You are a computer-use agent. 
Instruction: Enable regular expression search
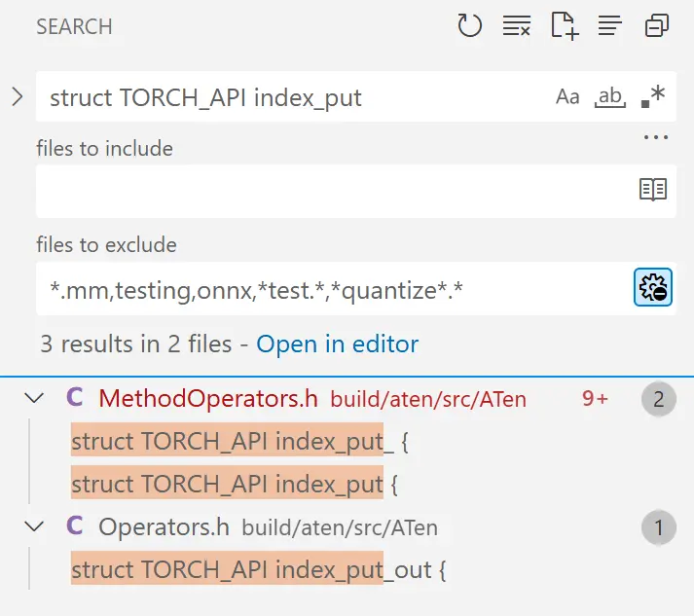coord(653,96)
